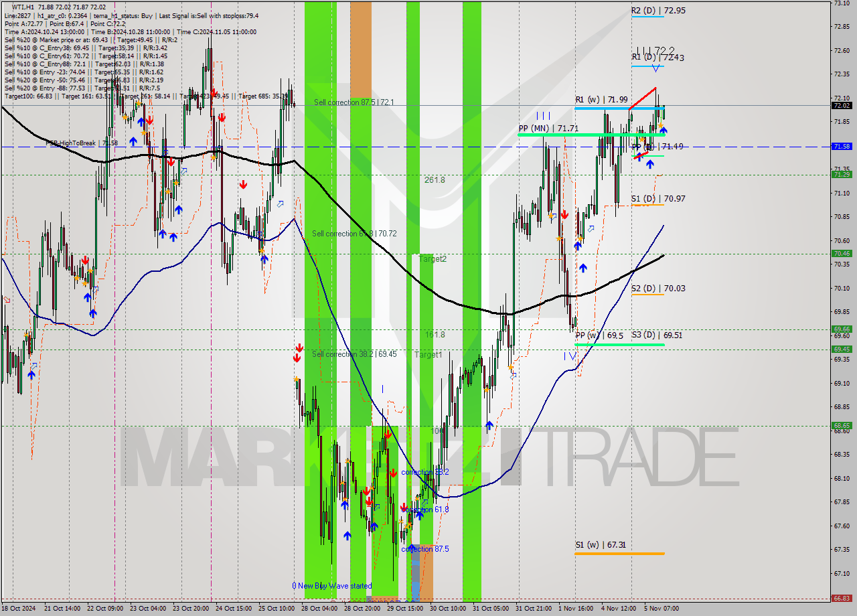
Task: Click the green PP (w) pivot line
Action: click(619, 345)
